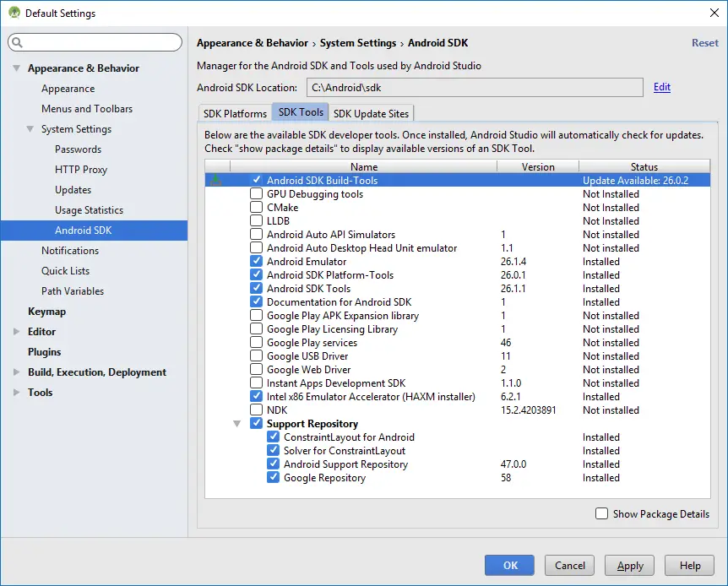Open Usage Statistics settings
Viewport: 728px width, 586px height.
tap(90, 210)
